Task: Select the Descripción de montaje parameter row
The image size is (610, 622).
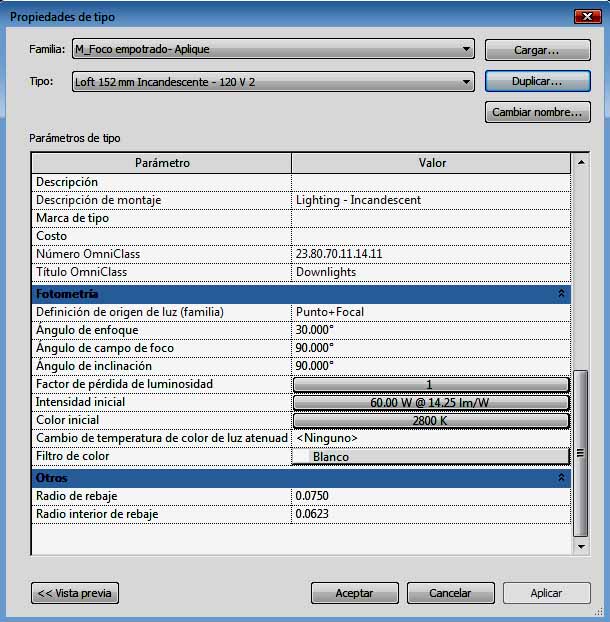Action: point(301,200)
